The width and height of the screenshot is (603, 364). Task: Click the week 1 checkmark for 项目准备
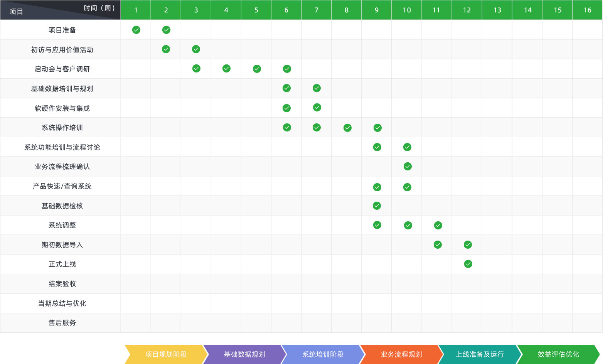[136, 30]
